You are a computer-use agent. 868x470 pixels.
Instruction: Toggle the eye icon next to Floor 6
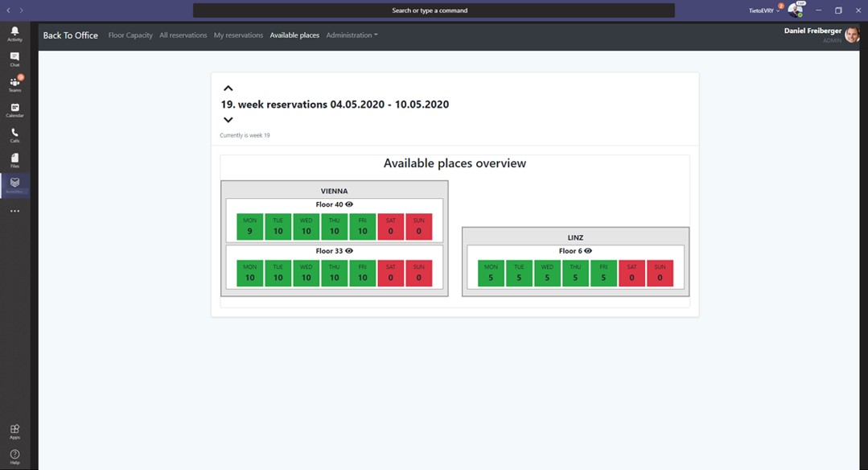(x=588, y=251)
